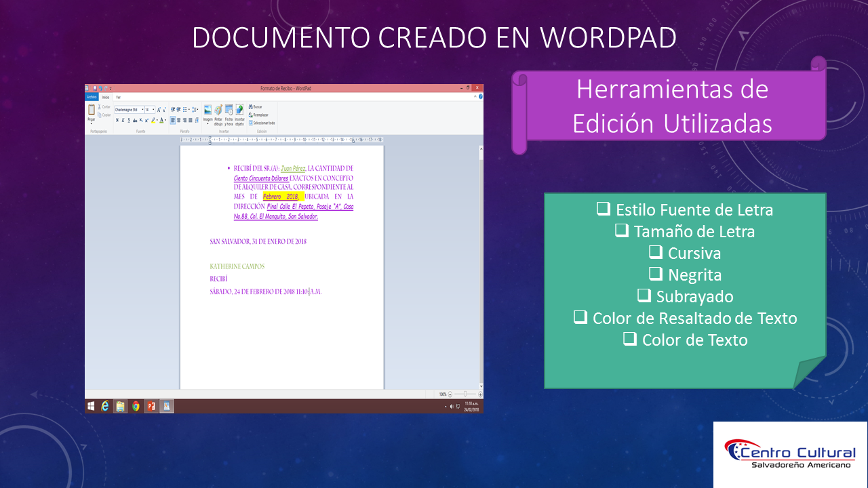Click the green name Juan Pérez
Screen dimensions: 868x488
(294, 168)
